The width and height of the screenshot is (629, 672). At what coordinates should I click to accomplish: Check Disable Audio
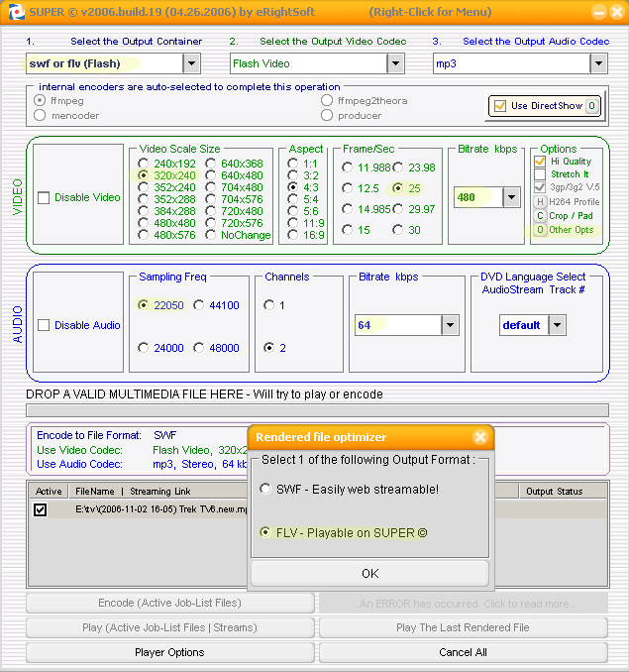tap(44, 325)
